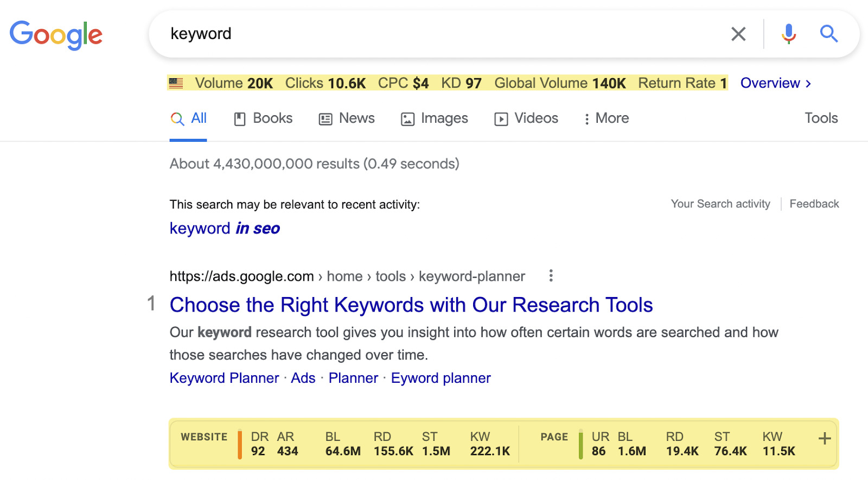868x480 pixels.
Task: Switch to the Books tab
Action: tap(263, 118)
